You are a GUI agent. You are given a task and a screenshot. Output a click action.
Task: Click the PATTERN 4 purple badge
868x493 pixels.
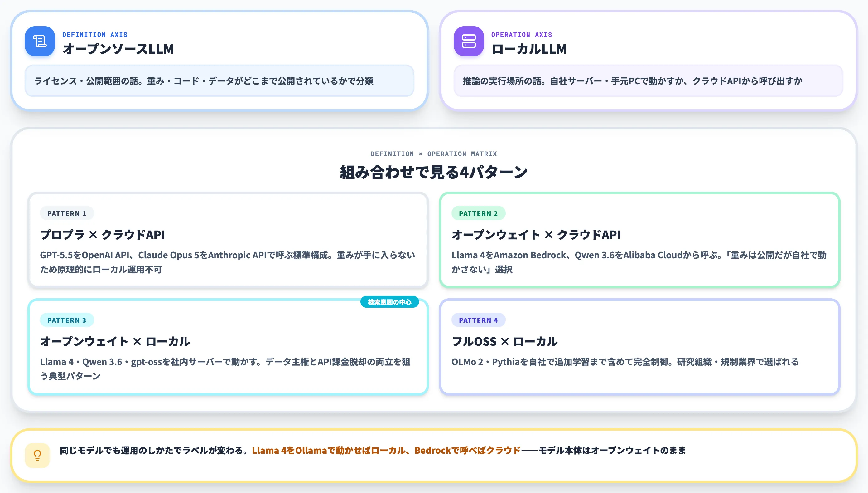pyautogui.click(x=478, y=320)
